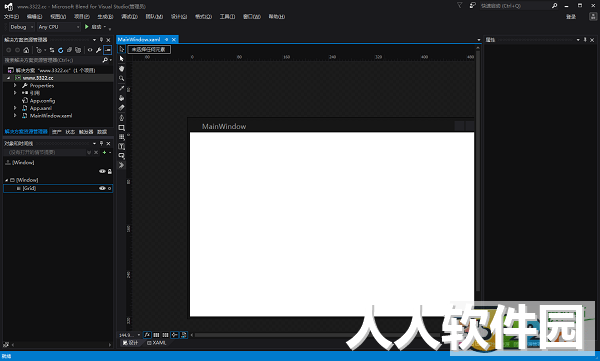The width and height of the screenshot is (600, 361).
Task: Expand the MainWindow.xaml node in tree
Action: (15, 116)
